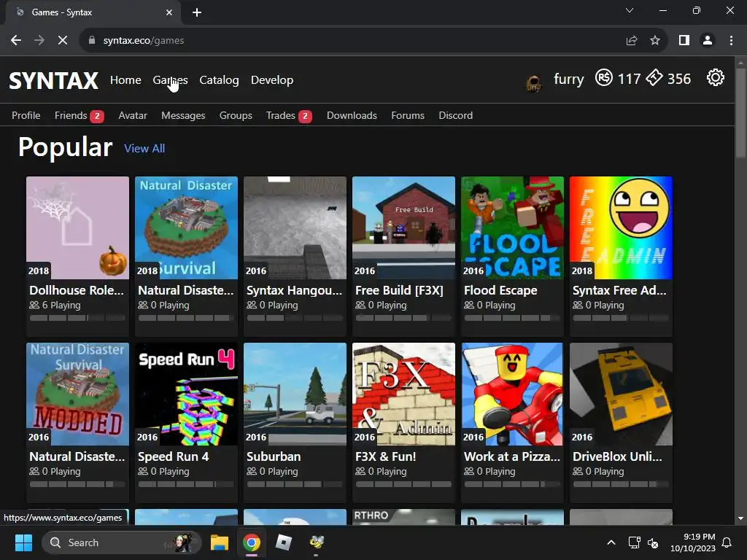
Task: Open Free Build [F3X] game thumbnail
Action: click(403, 227)
